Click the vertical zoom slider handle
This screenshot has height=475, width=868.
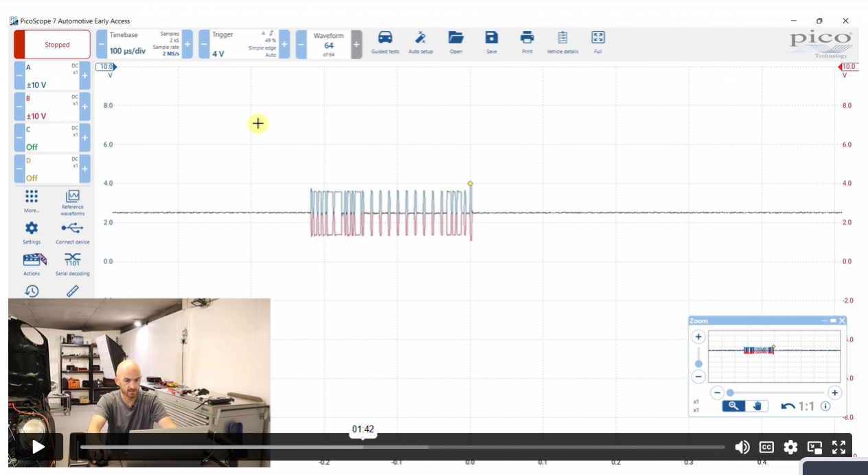698,364
